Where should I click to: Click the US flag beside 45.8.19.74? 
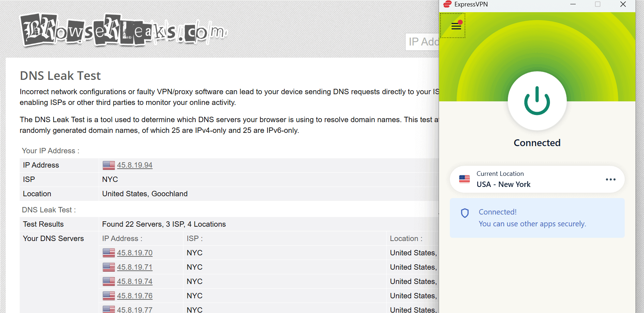tap(109, 281)
